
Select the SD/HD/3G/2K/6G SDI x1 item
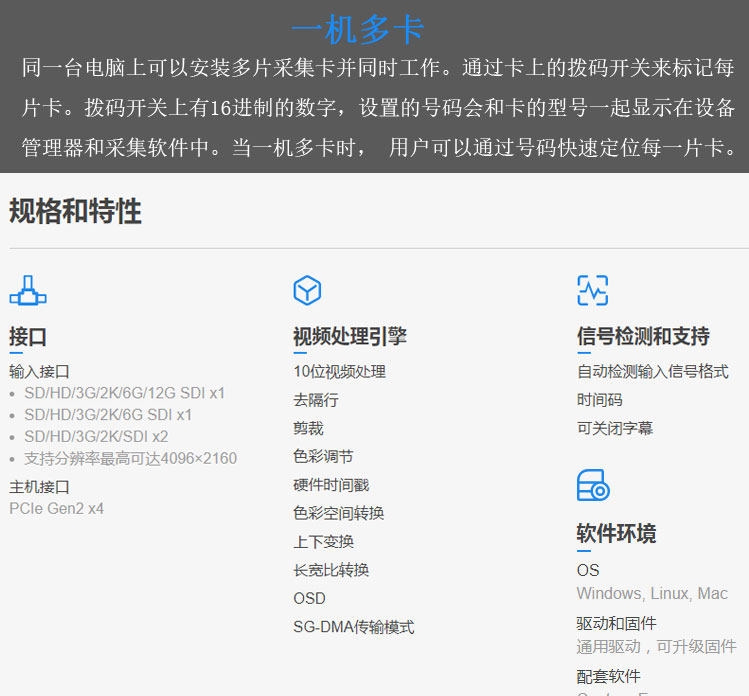[x=108, y=415]
